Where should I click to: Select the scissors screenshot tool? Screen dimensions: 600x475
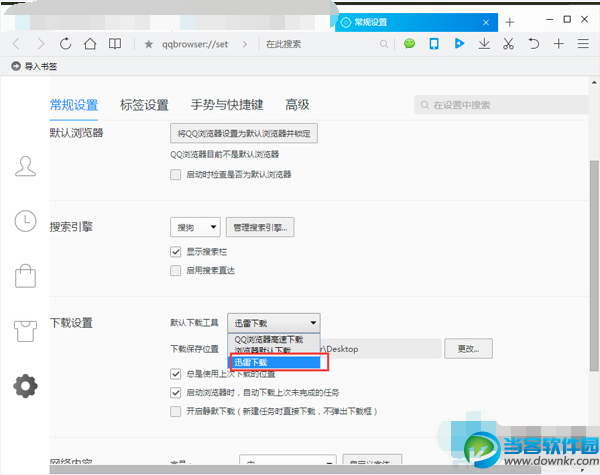(x=509, y=44)
